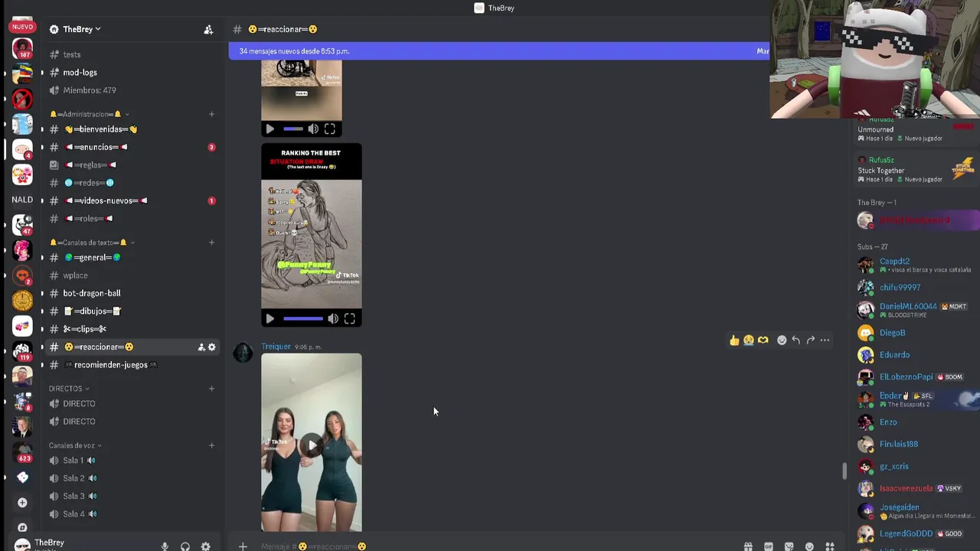Screen dimensions: 980x551
Task: Click the reply arrow on Treiquer's message
Action: 796,341
